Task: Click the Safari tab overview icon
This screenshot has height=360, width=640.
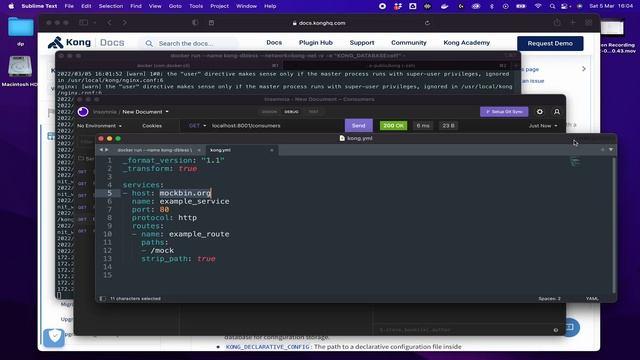Action: [x=589, y=23]
